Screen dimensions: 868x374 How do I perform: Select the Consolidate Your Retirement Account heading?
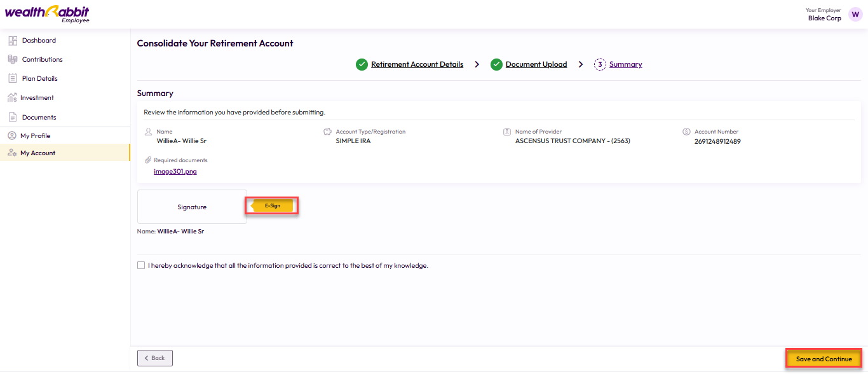(215, 43)
